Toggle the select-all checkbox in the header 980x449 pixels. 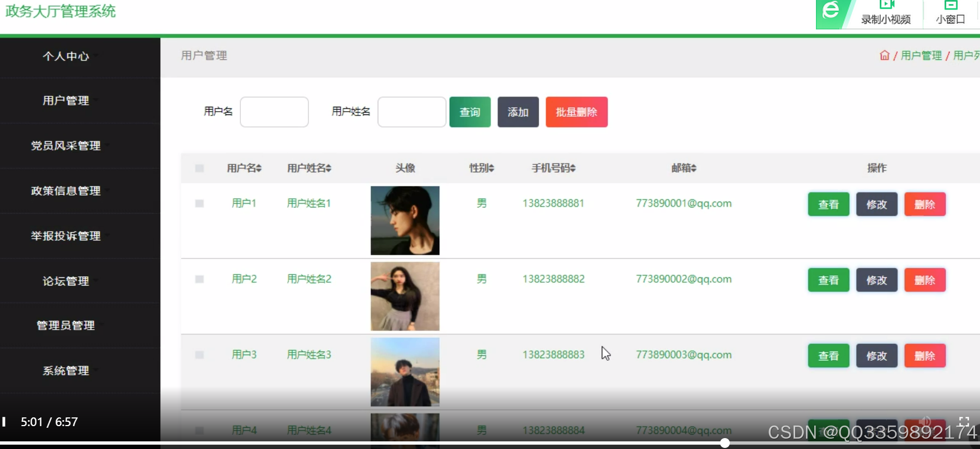point(199,168)
